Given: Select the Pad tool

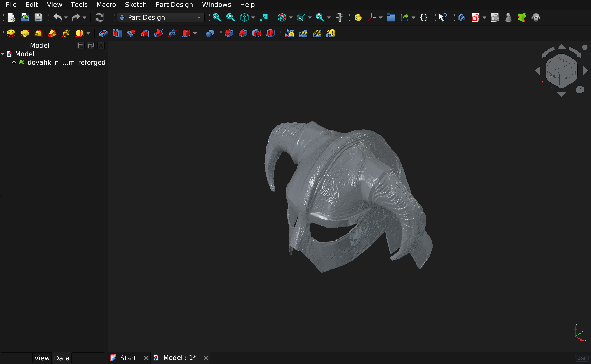Looking at the screenshot, I should point(11,33).
